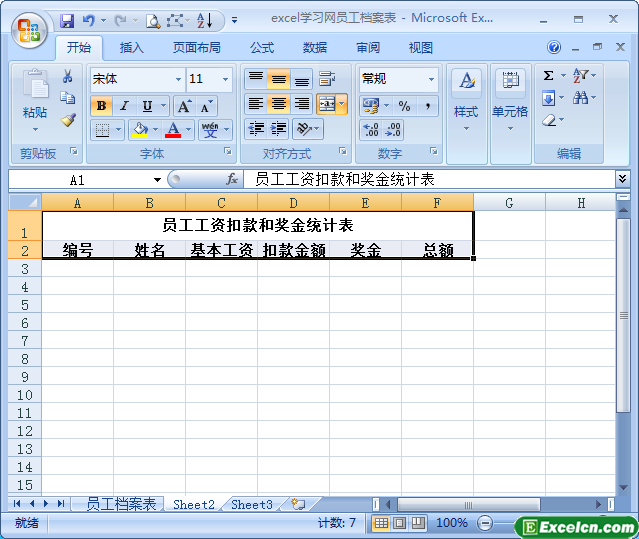Image resolution: width=639 pixels, height=539 pixels.
Task: Click the save icon in quick access toolbar
Action: tap(67, 19)
